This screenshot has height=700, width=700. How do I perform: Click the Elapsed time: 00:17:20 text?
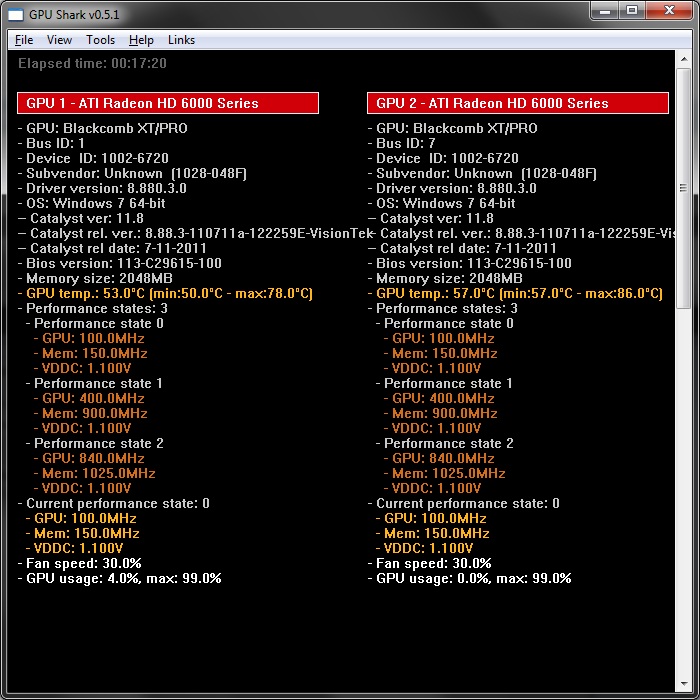coord(92,63)
